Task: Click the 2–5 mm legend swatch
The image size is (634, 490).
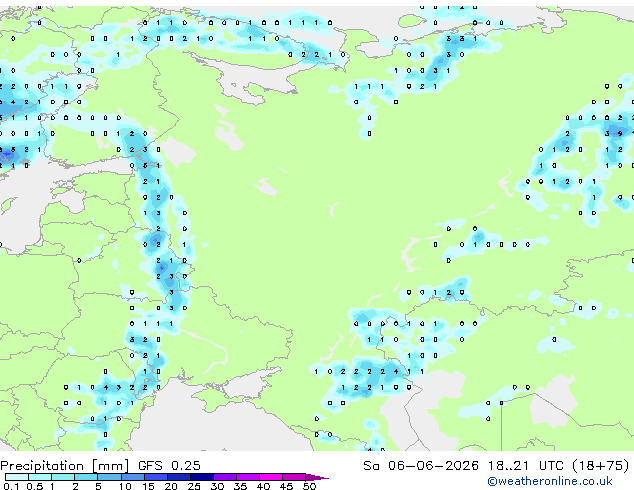Action: tap(86, 477)
